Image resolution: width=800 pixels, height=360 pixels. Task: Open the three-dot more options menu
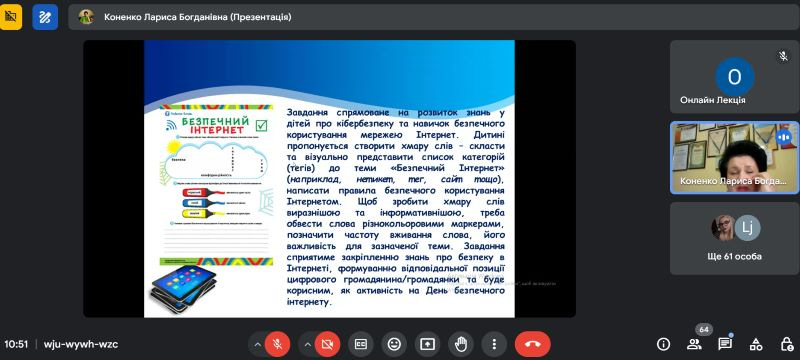click(494, 344)
